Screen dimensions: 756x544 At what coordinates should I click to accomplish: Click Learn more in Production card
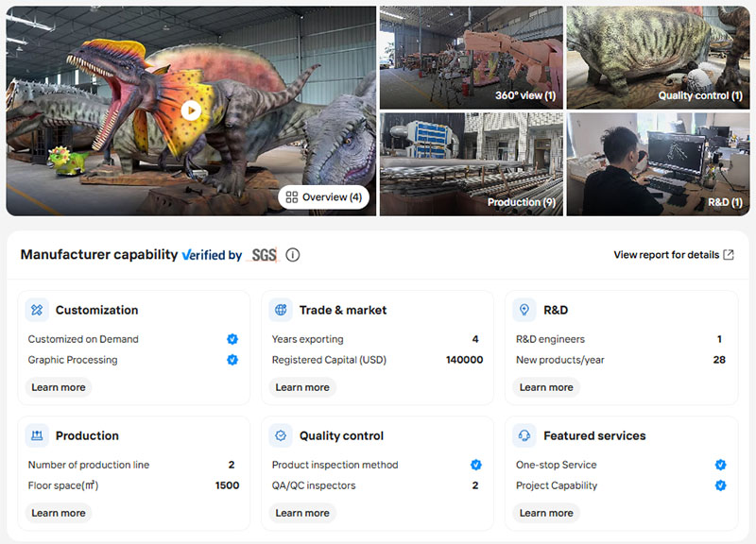(59, 513)
